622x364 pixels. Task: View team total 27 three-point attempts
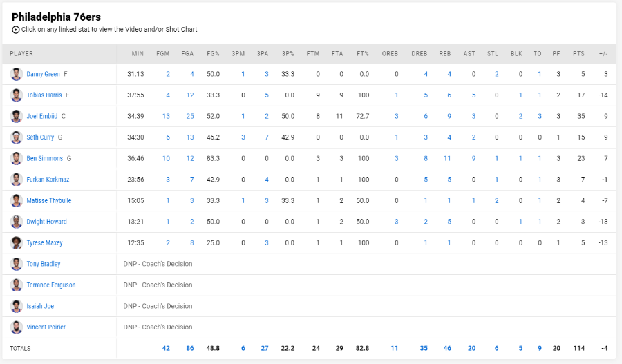click(265, 348)
